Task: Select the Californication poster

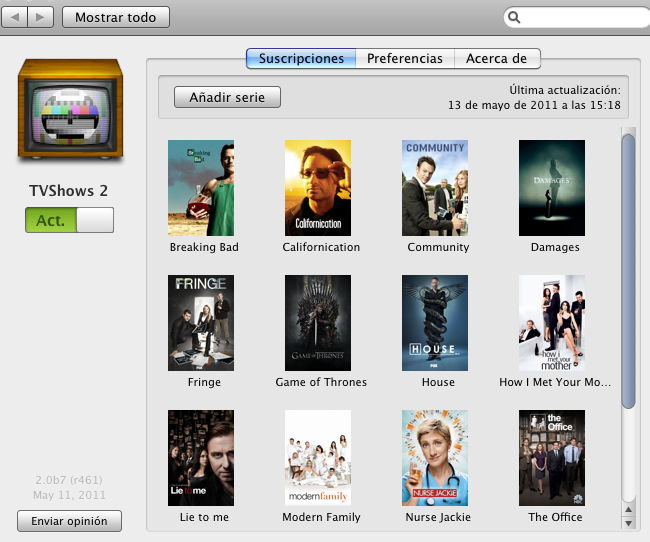Action: (318, 188)
